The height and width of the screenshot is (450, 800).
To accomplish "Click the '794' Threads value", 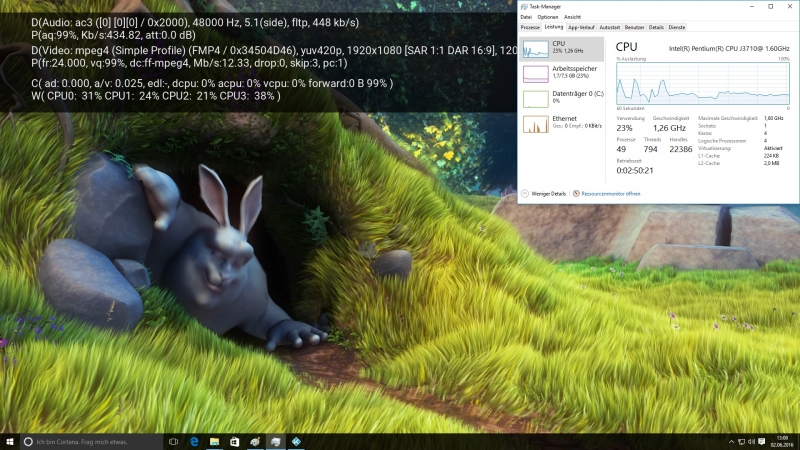I will click(x=651, y=149).
